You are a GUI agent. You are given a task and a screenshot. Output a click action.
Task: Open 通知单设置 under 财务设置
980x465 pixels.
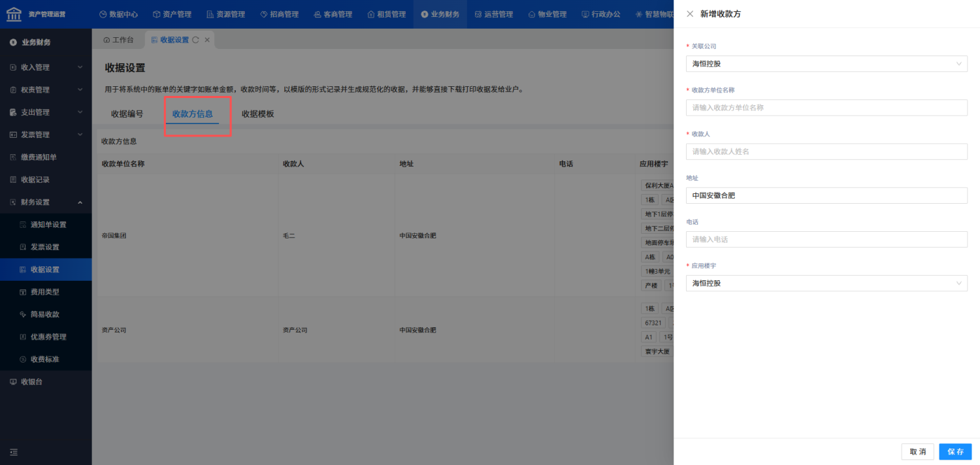[x=46, y=225]
